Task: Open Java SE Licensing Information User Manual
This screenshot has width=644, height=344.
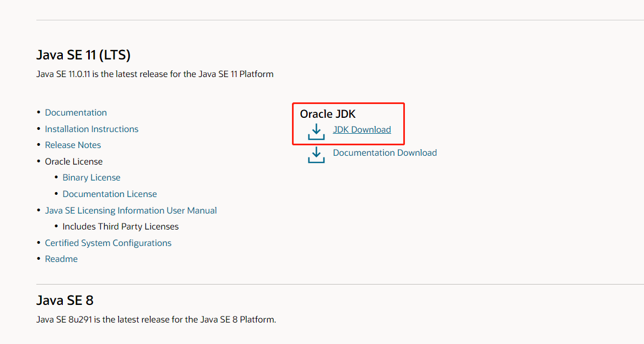Action: point(131,210)
